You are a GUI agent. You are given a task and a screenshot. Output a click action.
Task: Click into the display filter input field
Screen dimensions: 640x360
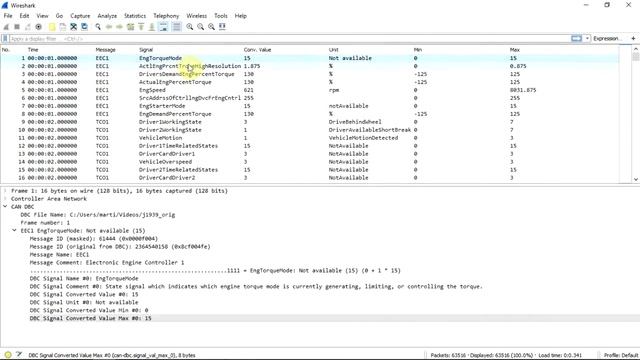click(x=289, y=39)
